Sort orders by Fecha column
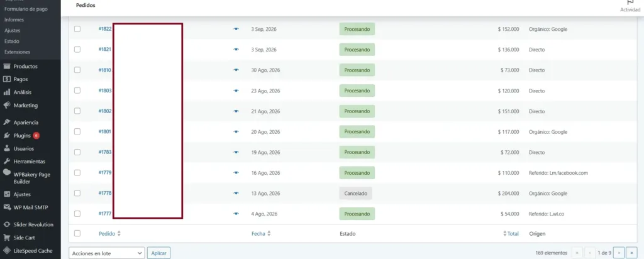Screen dimensions: 644x259 point(261,234)
